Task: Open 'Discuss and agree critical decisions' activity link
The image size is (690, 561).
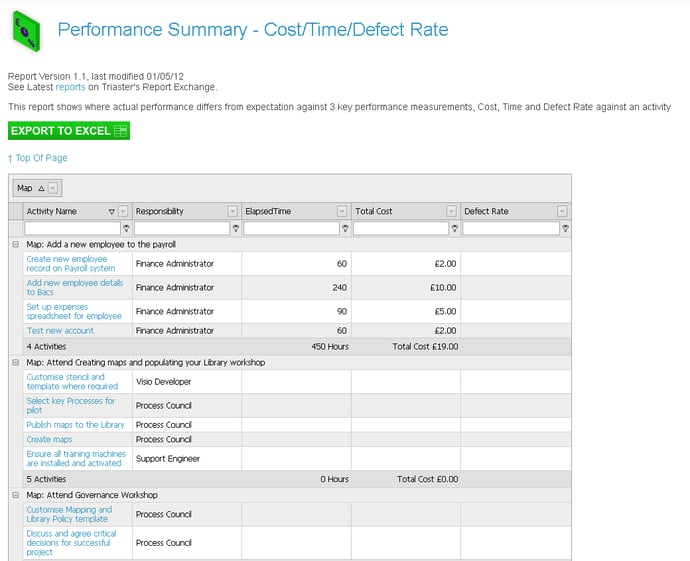Action: point(71,543)
